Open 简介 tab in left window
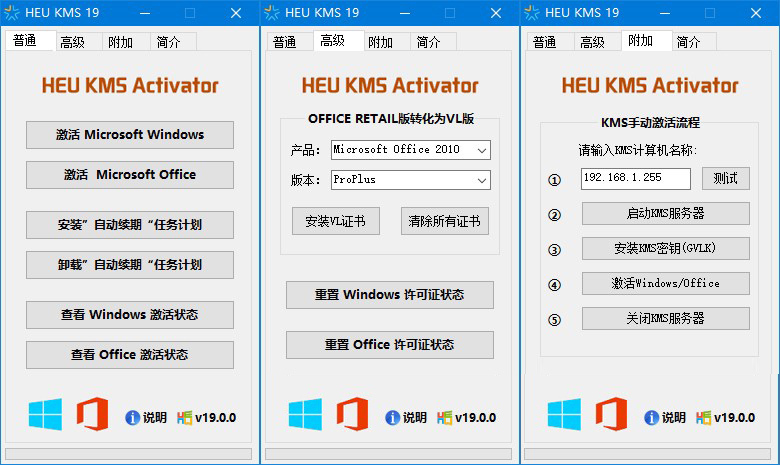Image resolution: width=780 pixels, height=465 pixels. [x=174, y=42]
